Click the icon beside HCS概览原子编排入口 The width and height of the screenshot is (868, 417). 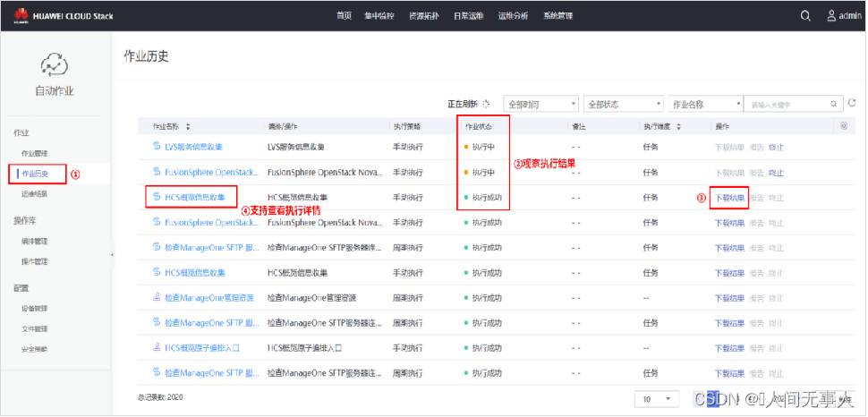[157, 348]
